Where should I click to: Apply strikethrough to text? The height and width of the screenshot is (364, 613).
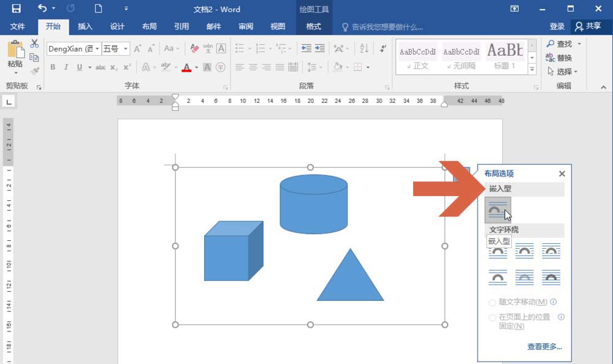[102, 67]
